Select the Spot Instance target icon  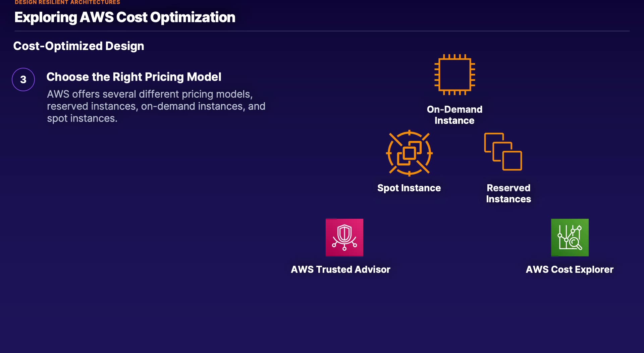(x=409, y=153)
